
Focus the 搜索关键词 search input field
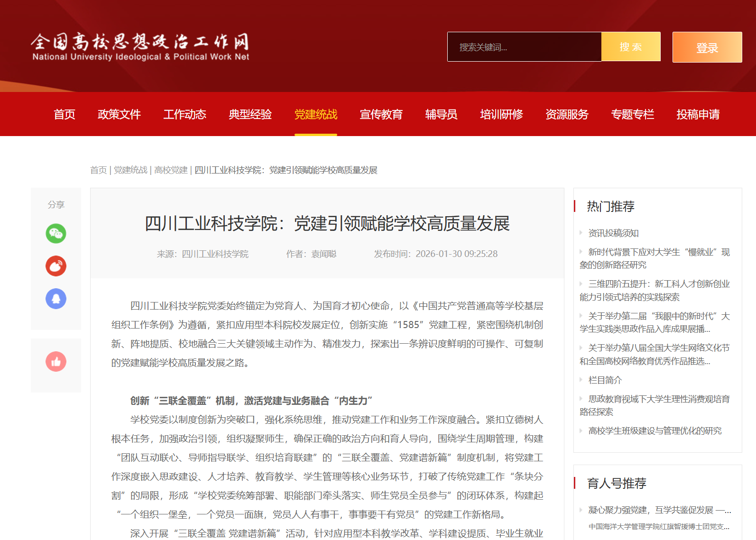point(524,47)
